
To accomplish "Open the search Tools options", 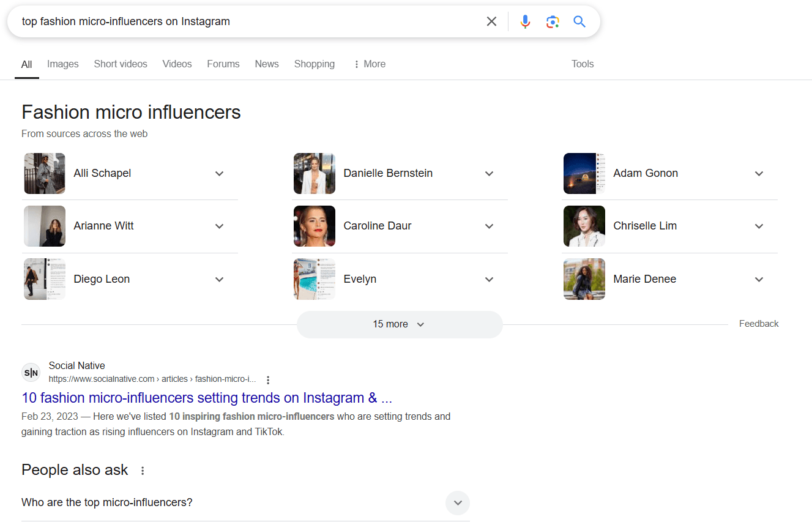I will pyautogui.click(x=583, y=64).
